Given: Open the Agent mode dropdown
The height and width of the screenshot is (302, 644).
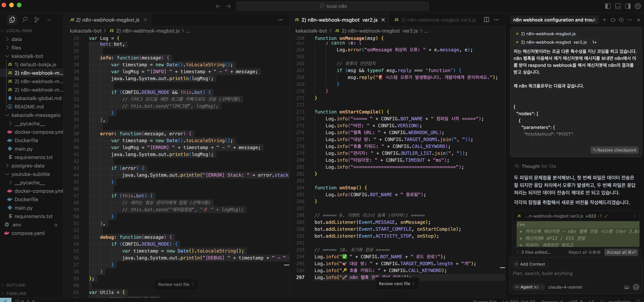Looking at the screenshot, I should point(529,287).
